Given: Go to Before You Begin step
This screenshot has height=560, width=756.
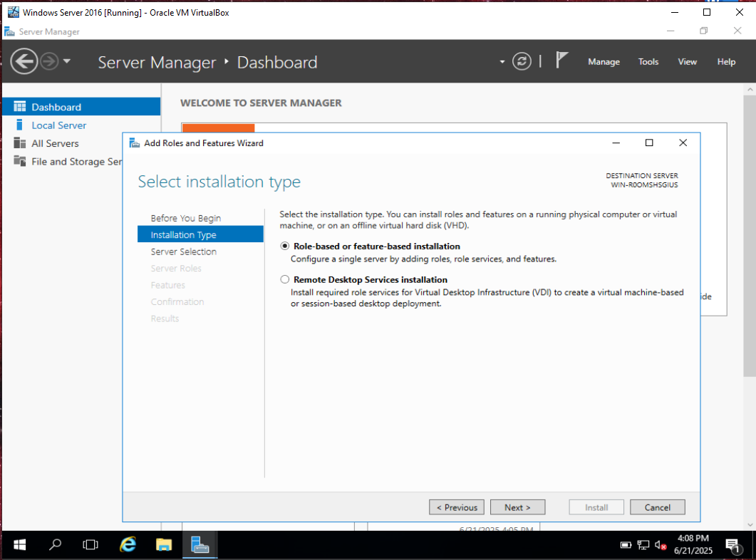Looking at the screenshot, I should (186, 218).
